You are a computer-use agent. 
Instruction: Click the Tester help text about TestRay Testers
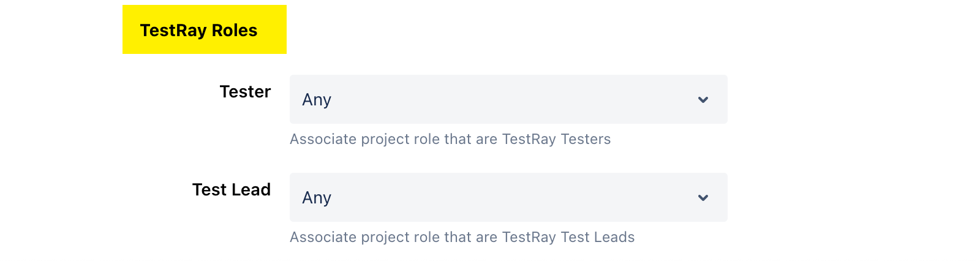(450, 139)
